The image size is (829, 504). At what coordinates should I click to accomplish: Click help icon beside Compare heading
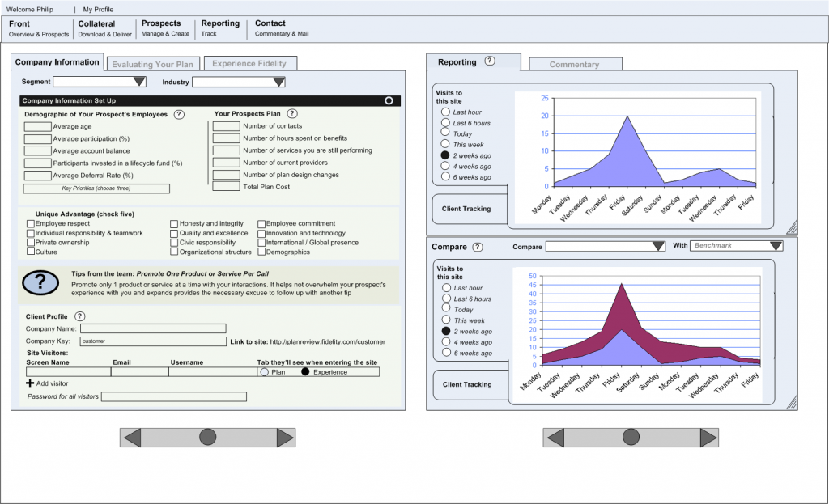478,247
